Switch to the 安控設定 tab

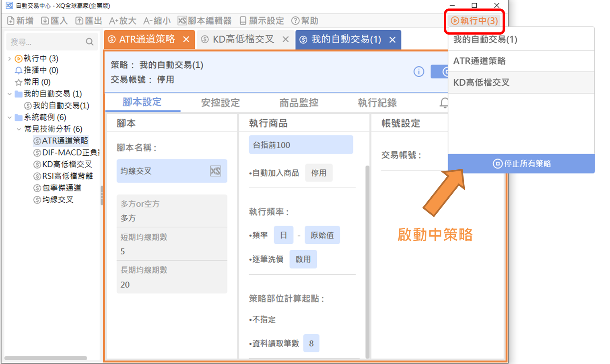click(x=220, y=103)
